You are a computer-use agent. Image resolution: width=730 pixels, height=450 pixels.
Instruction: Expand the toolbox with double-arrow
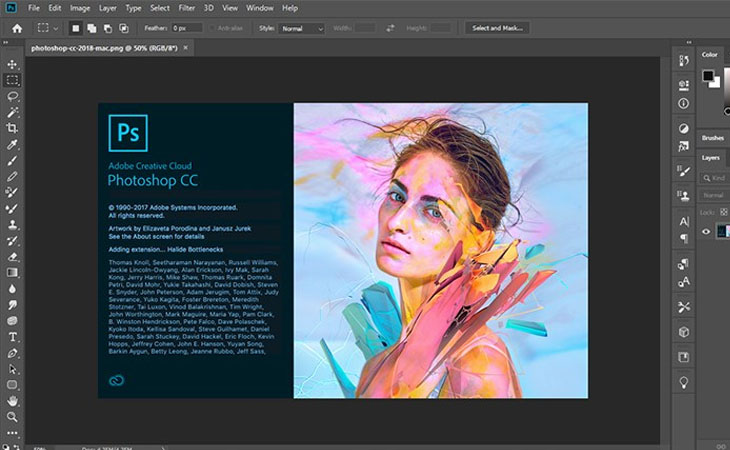click(x=6, y=43)
